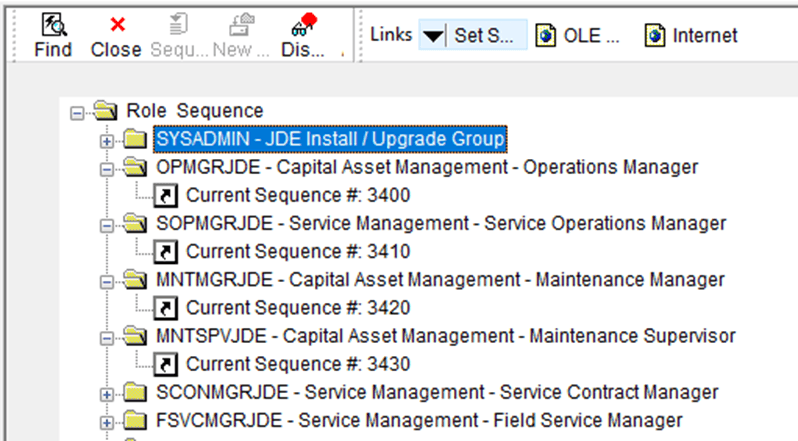Select Current Sequence #: 3420 item
Image resolution: width=798 pixels, height=441 pixels.
298,308
